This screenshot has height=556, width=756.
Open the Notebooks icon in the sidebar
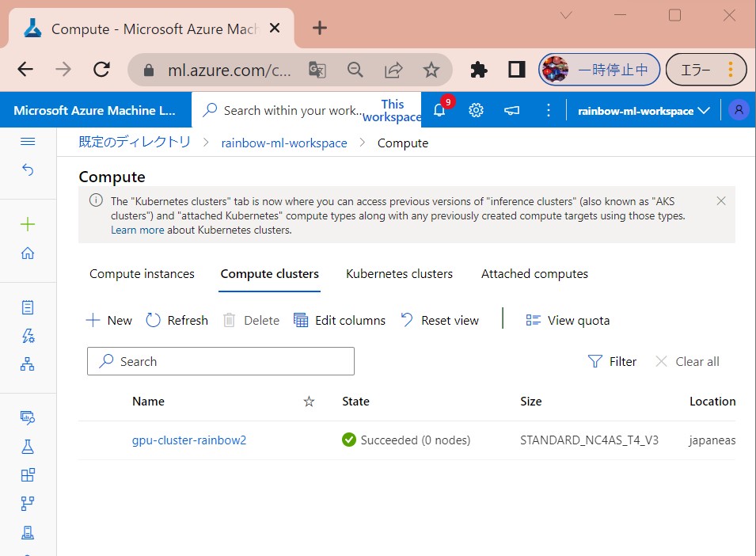(x=28, y=307)
